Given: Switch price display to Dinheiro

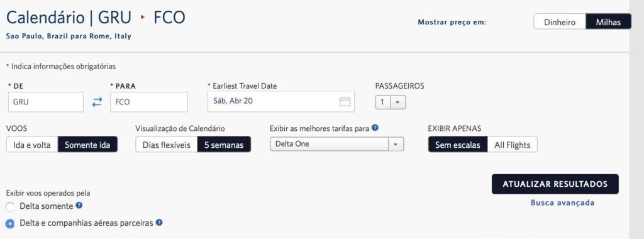Looking at the screenshot, I should 559,22.
